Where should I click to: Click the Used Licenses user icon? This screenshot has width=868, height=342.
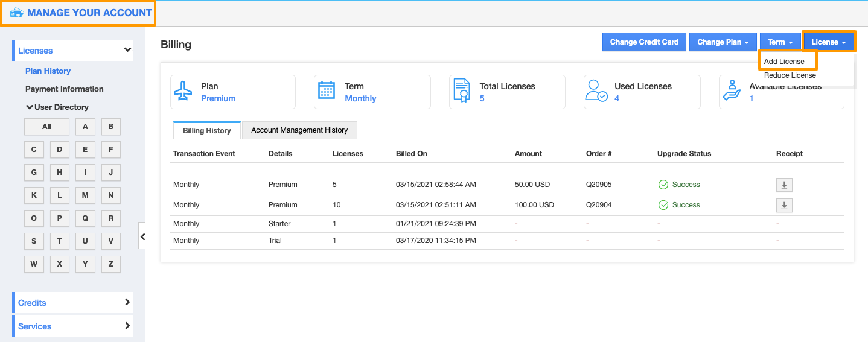pos(596,91)
